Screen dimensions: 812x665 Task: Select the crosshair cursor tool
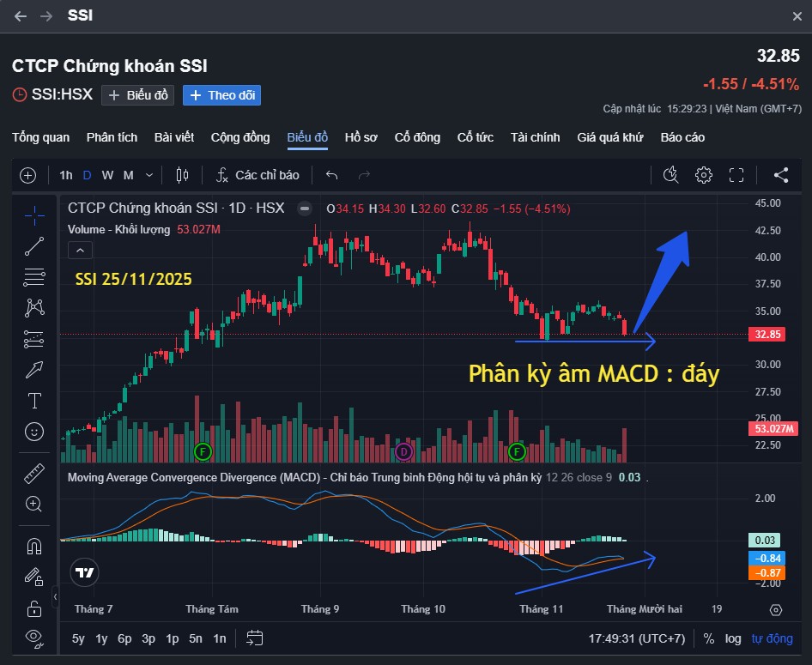pyautogui.click(x=34, y=215)
